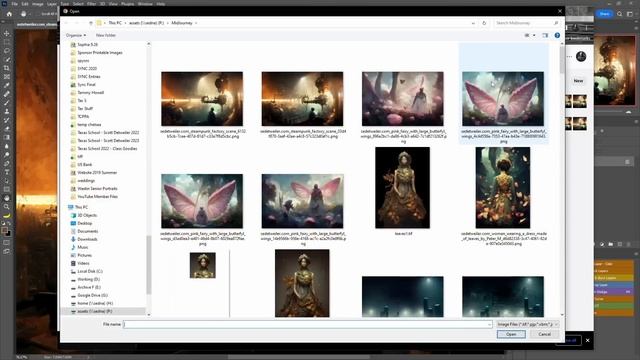Select the Zoom tool in Photoshop toolbar

(7, 207)
